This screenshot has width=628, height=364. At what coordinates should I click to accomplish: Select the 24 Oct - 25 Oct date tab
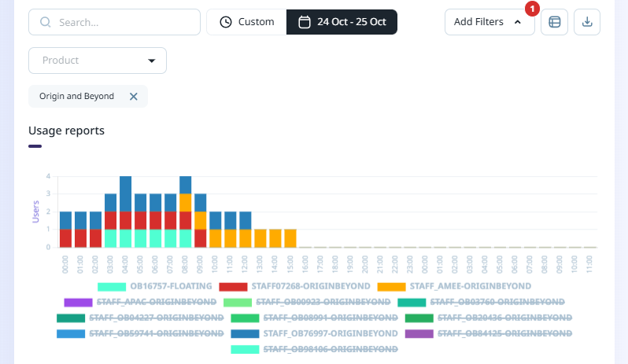tap(342, 22)
